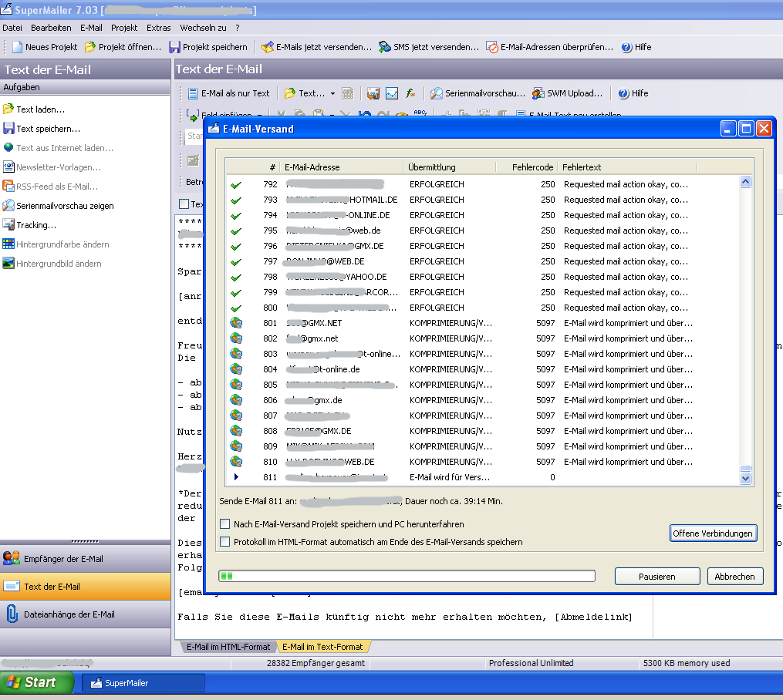Click RSS-Feed als E-Mail task
Viewport: 783px width, 700px height.
tap(50, 187)
